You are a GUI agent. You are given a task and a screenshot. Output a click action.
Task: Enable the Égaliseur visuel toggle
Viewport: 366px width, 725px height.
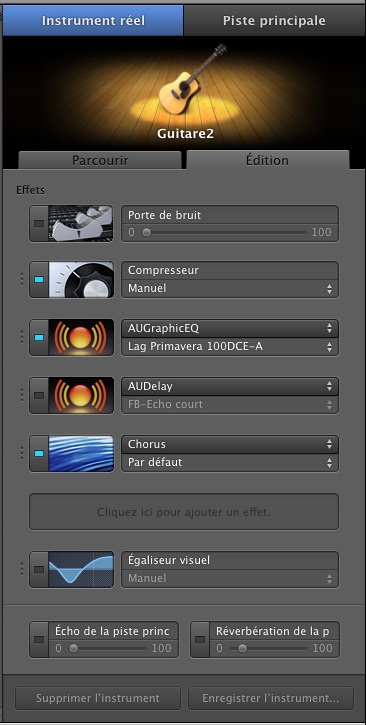[x=39, y=570]
